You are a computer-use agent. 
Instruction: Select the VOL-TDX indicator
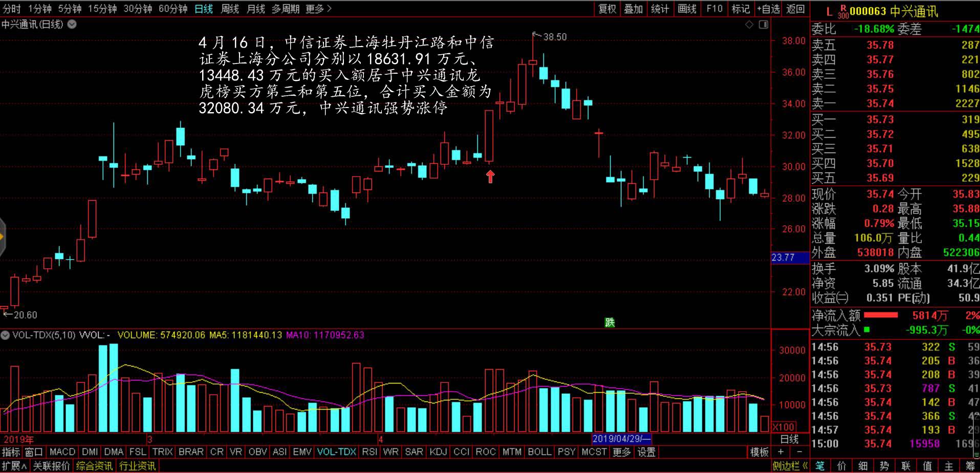[x=336, y=452]
